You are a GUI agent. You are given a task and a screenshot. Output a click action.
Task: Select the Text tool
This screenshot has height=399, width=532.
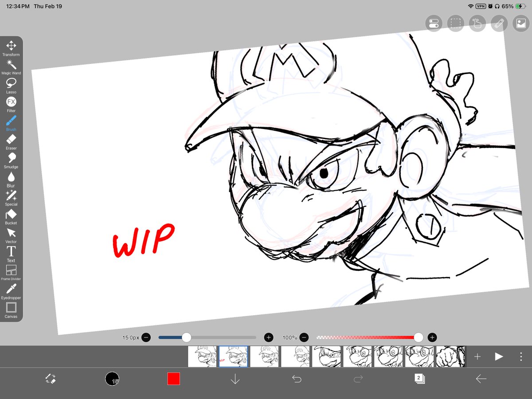point(11,254)
